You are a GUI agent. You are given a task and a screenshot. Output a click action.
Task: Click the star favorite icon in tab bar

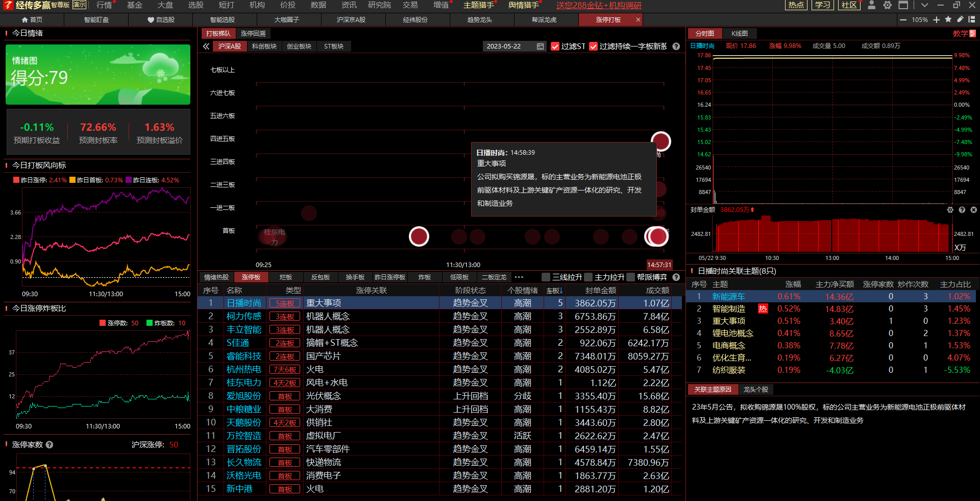coord(948,19)
